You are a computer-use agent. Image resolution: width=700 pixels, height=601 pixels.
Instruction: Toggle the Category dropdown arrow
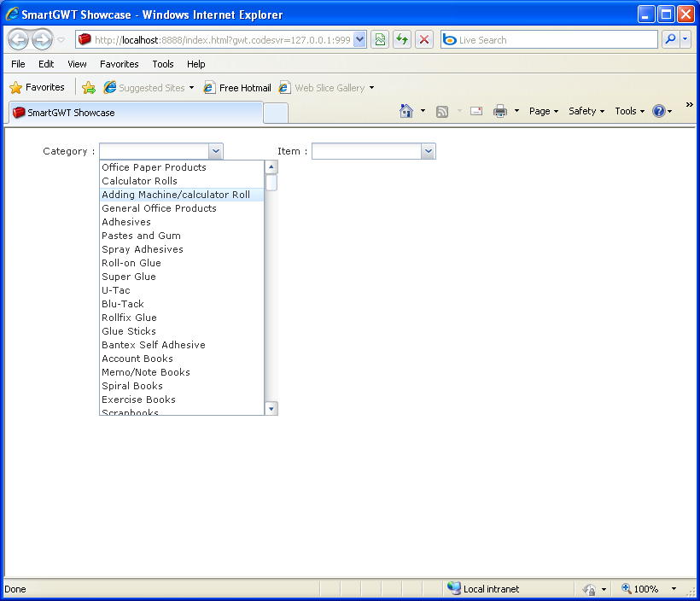pos(216,151)
